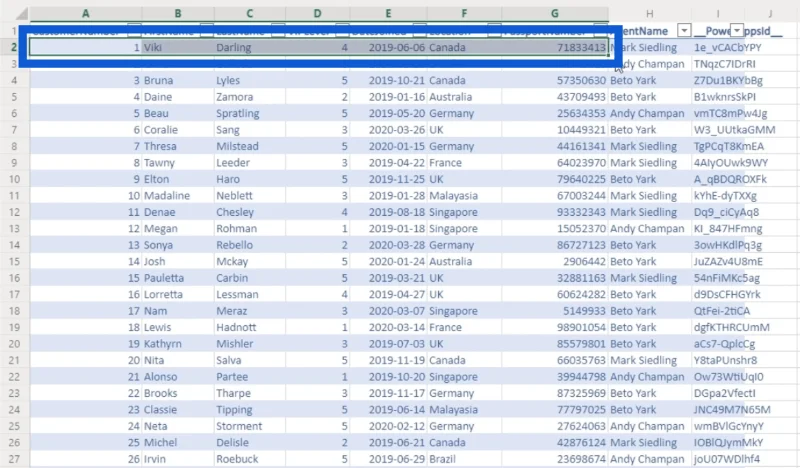Select column F header
Image resolution: width=800 pixels, height=468 pixels.
click(x=464, y=14)
